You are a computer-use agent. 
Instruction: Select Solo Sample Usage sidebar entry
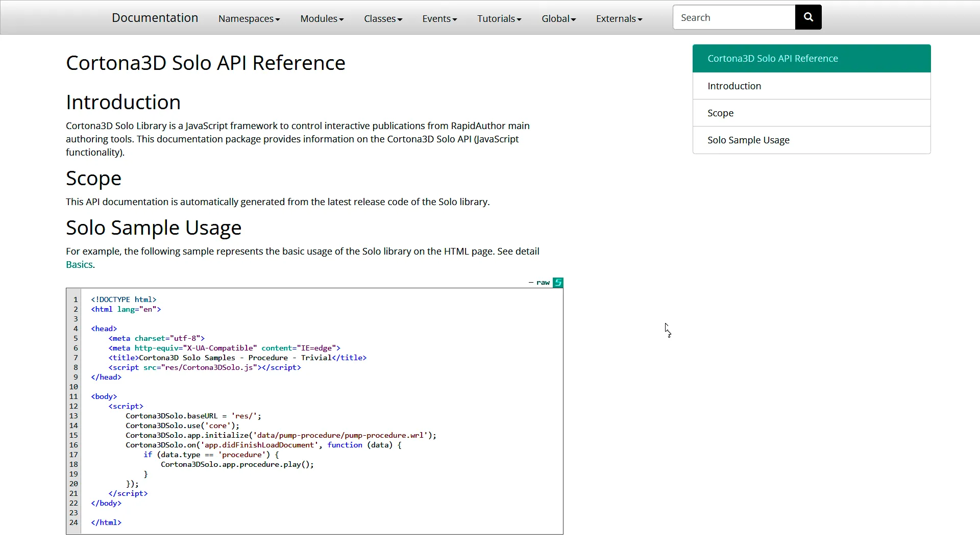pyautogui.click(x=748, y=140)
